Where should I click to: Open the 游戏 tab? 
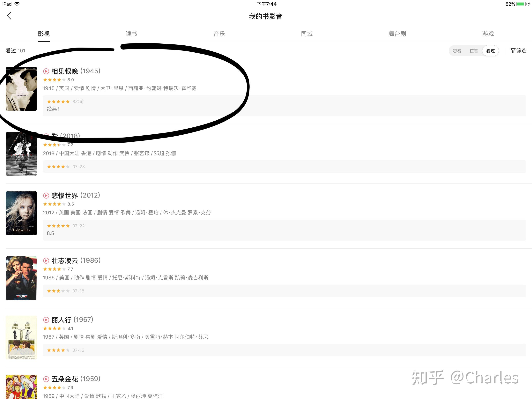pos(488,34)
